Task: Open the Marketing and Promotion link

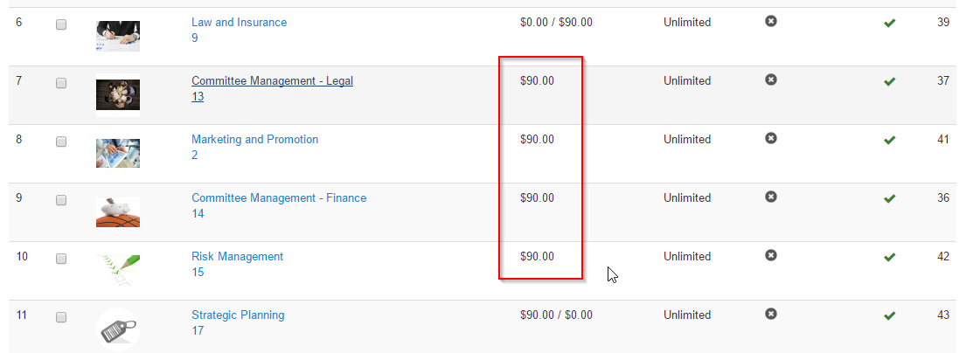Action: [254, 139]
